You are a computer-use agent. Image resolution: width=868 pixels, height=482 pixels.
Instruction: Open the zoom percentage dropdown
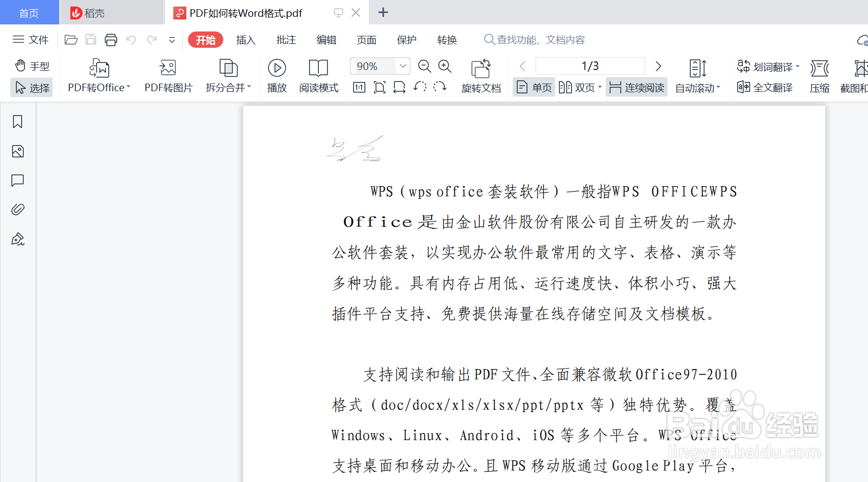(x=403, y=66)
